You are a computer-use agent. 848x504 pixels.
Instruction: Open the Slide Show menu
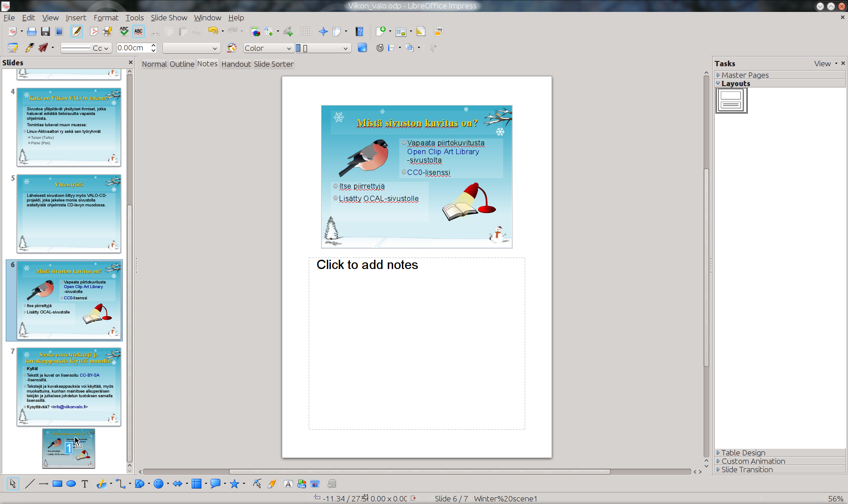coord(169,18)
